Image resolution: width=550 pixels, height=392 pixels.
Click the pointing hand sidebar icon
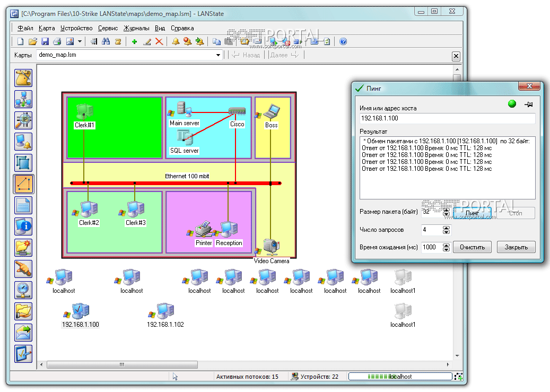tap(23, 269)
